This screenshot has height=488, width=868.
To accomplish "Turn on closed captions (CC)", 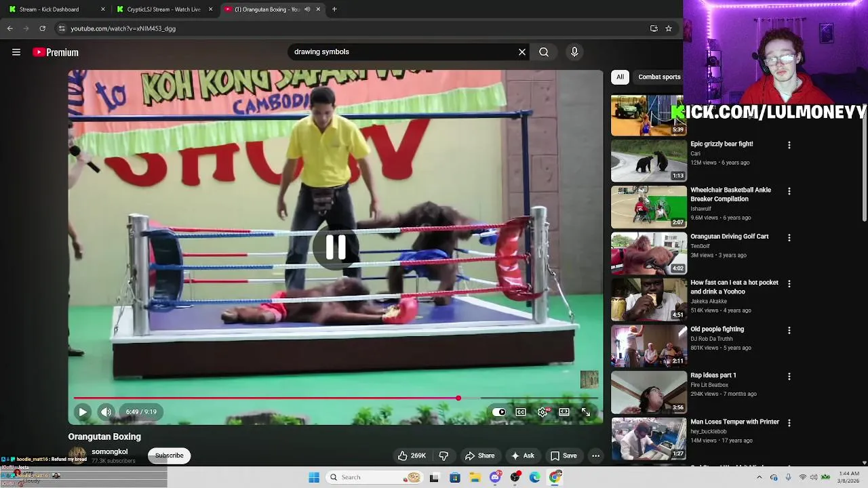I will [x=521, y=411].
